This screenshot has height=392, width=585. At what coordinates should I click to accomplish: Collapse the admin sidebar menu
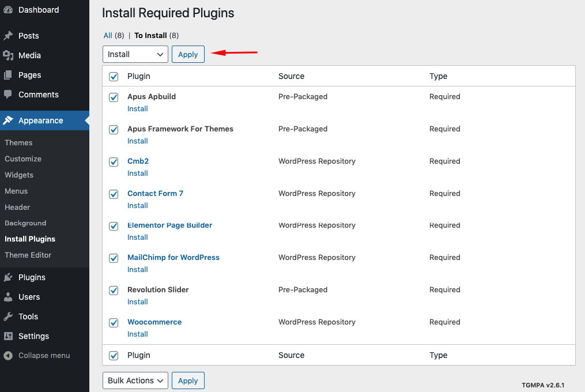(37, 356)
